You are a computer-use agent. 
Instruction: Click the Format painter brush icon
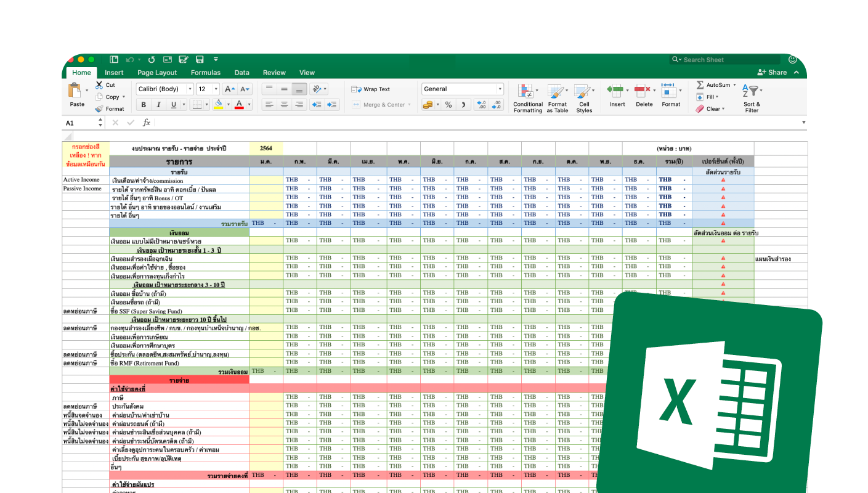pos(99,109)
